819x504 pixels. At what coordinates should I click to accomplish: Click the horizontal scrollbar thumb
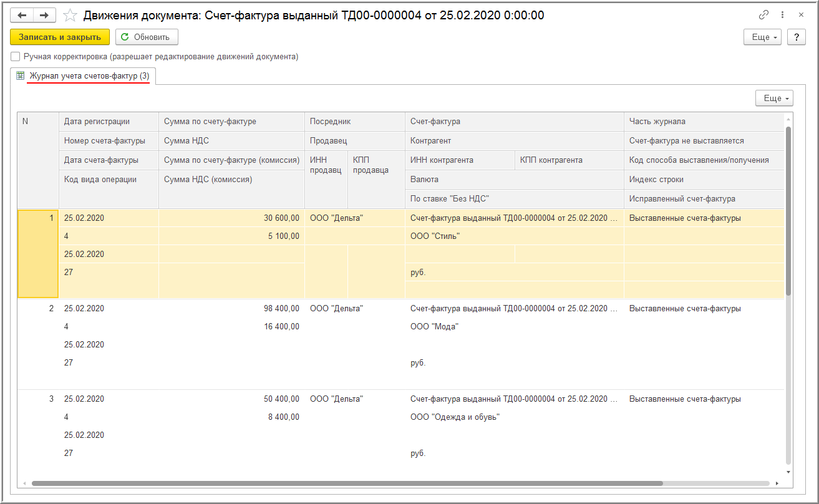pyautogui.click(x=347, y=483)
